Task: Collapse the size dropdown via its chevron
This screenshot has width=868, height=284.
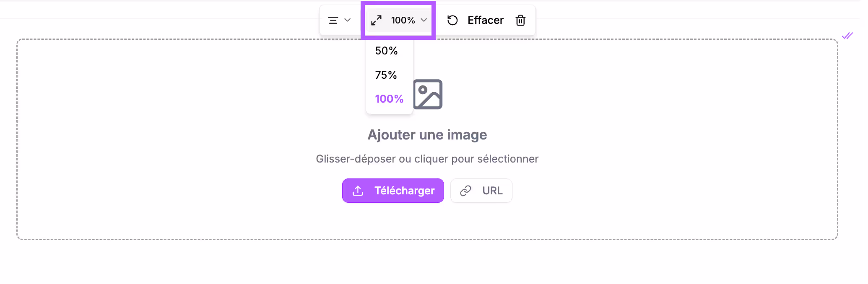Action: (x=424, y=20)
